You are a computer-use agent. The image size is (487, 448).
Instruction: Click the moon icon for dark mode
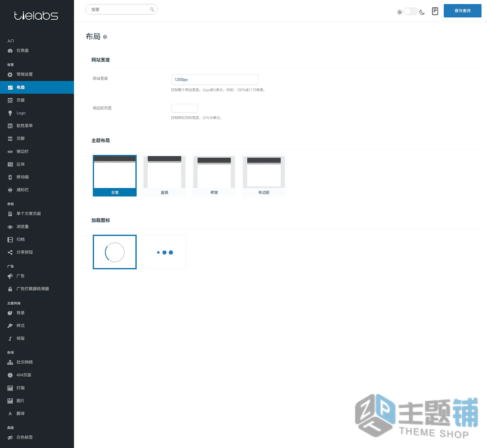(422, 12)
